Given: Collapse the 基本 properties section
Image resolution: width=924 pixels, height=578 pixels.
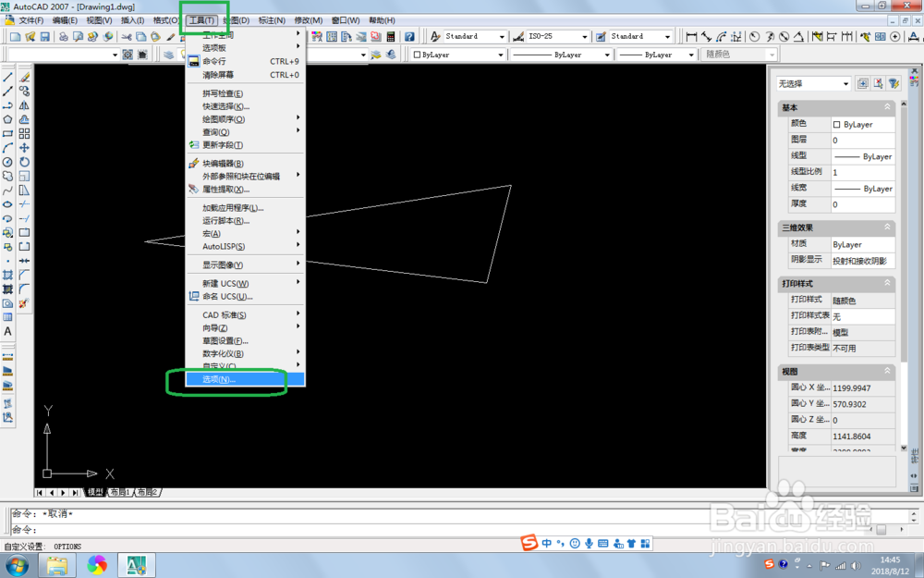Looking at the screenshot, I should tap(887, 107).
